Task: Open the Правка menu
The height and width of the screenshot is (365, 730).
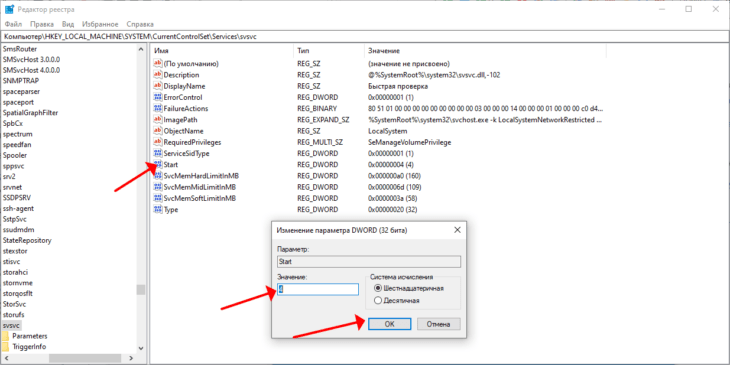Action: coord(42,24)
